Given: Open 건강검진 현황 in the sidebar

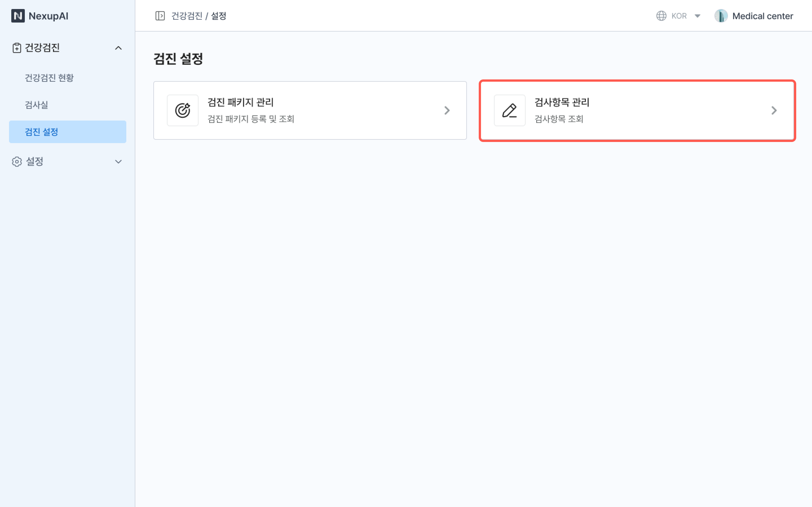Looking at the screenshot, I should (49, 78).
